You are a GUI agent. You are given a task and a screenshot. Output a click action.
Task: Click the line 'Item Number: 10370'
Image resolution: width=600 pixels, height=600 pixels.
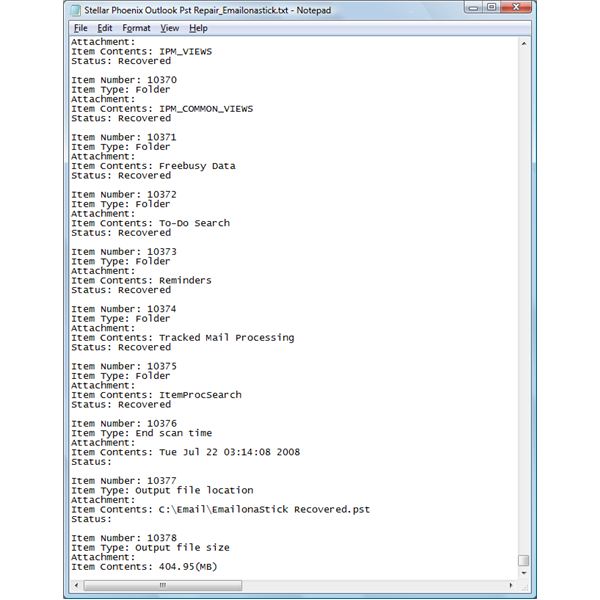[x=124, y=80]
